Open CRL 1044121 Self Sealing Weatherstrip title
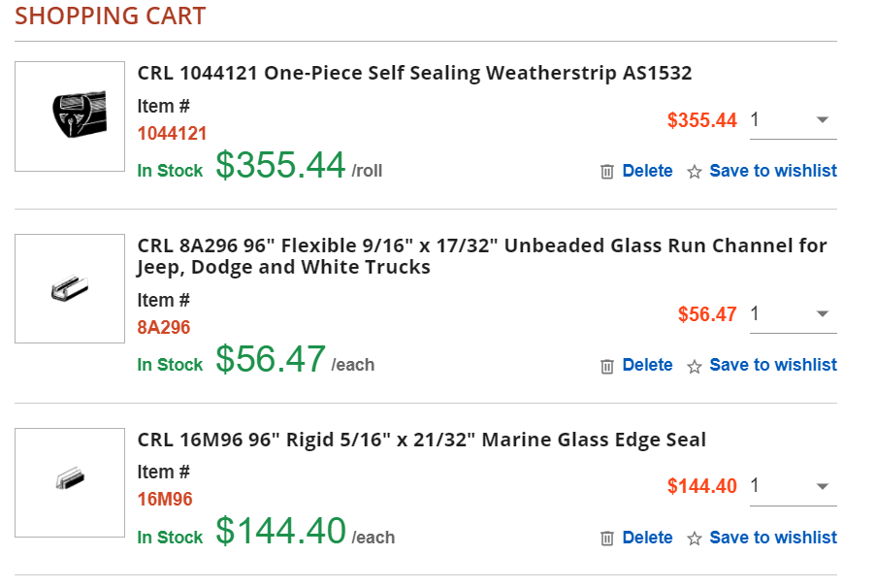 (x=414, y=73)
